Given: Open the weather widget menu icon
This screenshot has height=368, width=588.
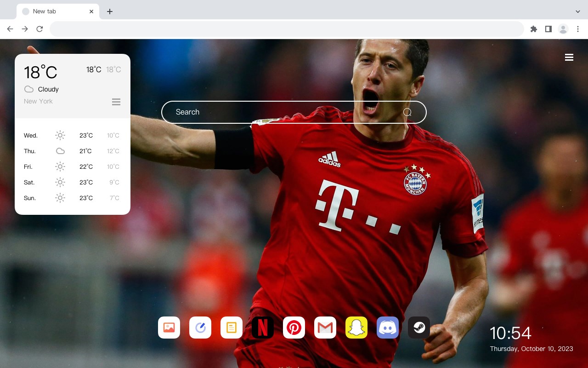Looking at the screenshot, I should click(116, 102).
